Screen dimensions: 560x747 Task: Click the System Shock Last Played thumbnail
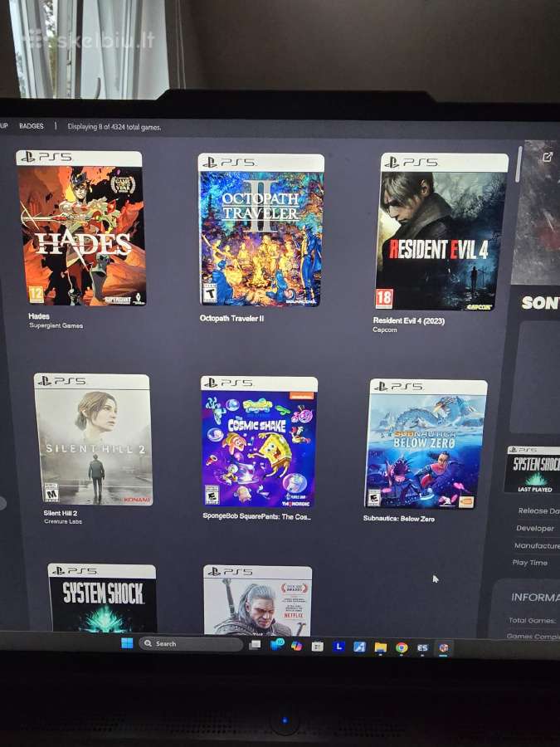click(x=533, y=469)
